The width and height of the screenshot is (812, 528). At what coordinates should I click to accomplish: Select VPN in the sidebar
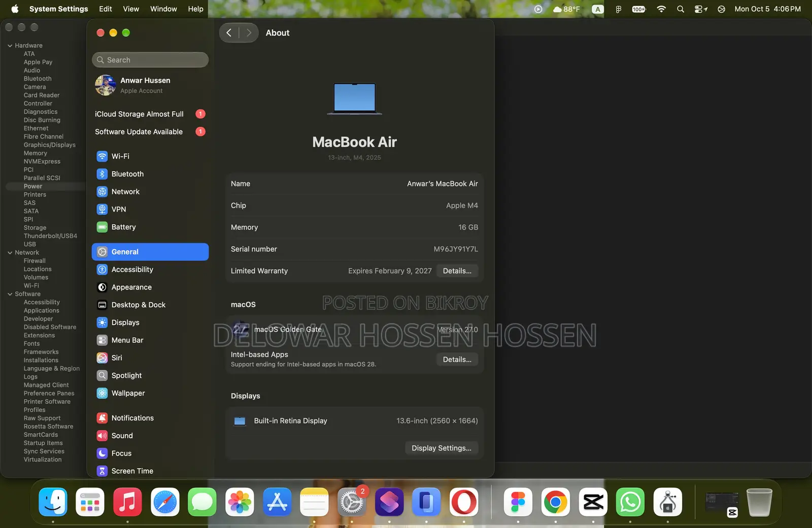coord(150,209)
